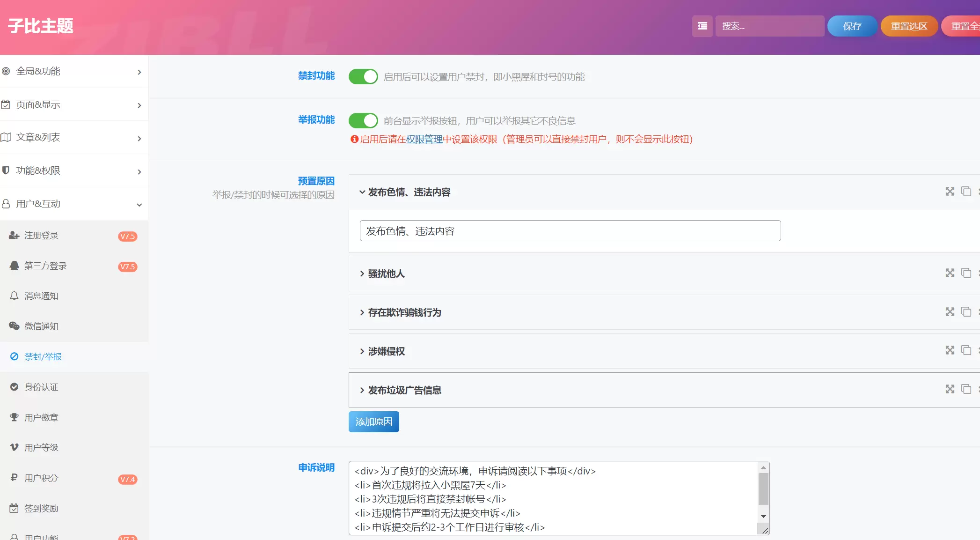Click the 搜索 input field
The width and height of the screenshot is (980, 540).
pos(769,26)
